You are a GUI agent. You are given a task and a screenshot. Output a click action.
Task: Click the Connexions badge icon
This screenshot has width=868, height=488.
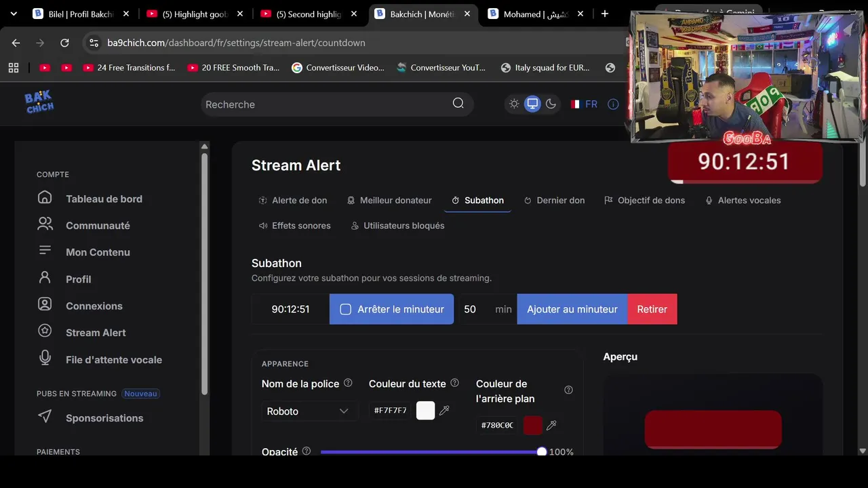[45, 304]
